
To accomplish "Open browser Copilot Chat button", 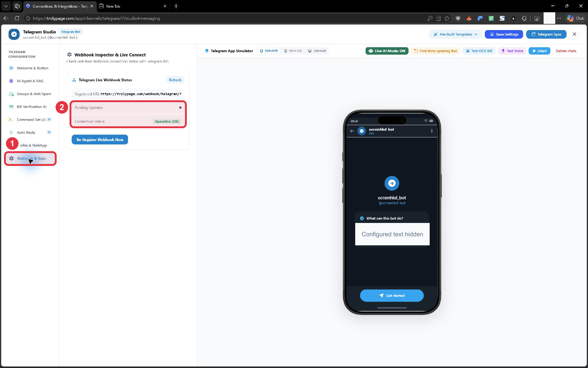I will coord(575,18).
